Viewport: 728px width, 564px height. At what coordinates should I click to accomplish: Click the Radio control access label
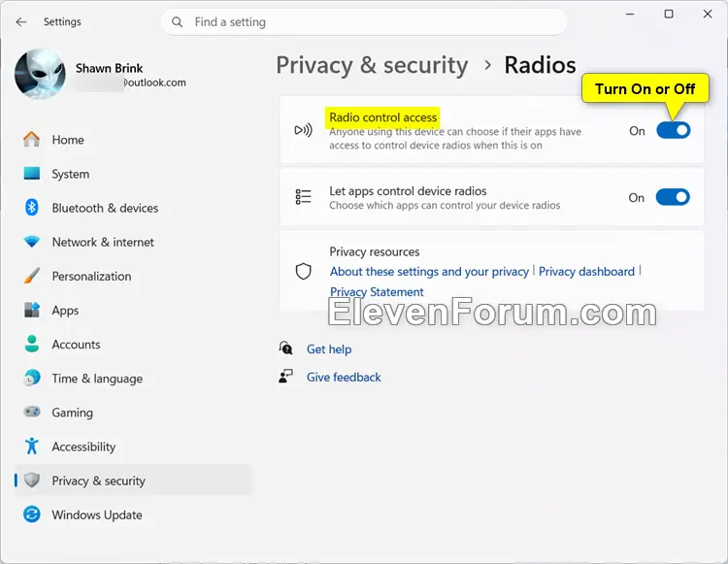coord(383,117)
